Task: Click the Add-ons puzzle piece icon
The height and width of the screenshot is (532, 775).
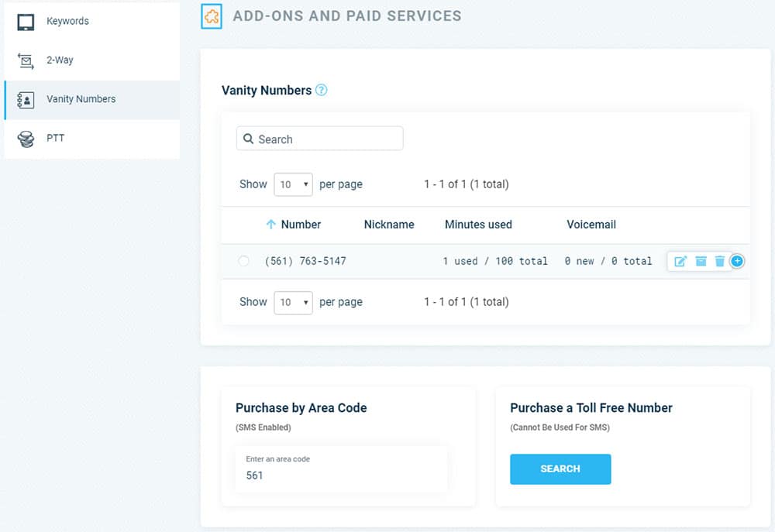Action: 211,16
